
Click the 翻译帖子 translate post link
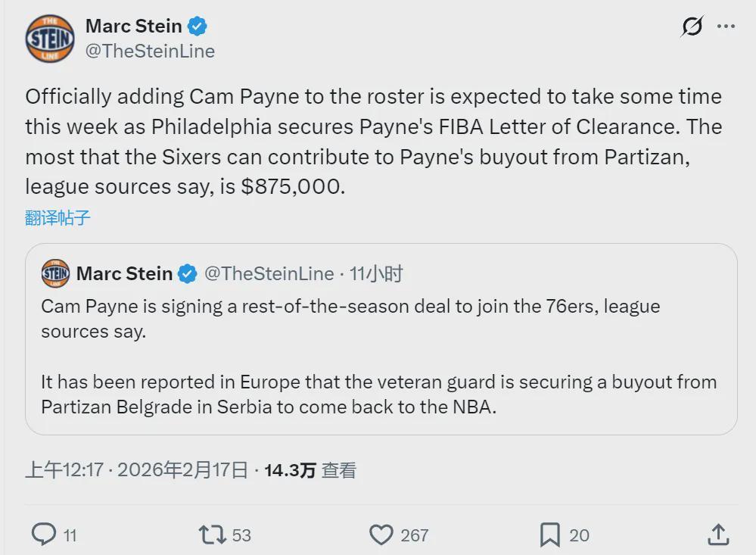pos(58,218)
